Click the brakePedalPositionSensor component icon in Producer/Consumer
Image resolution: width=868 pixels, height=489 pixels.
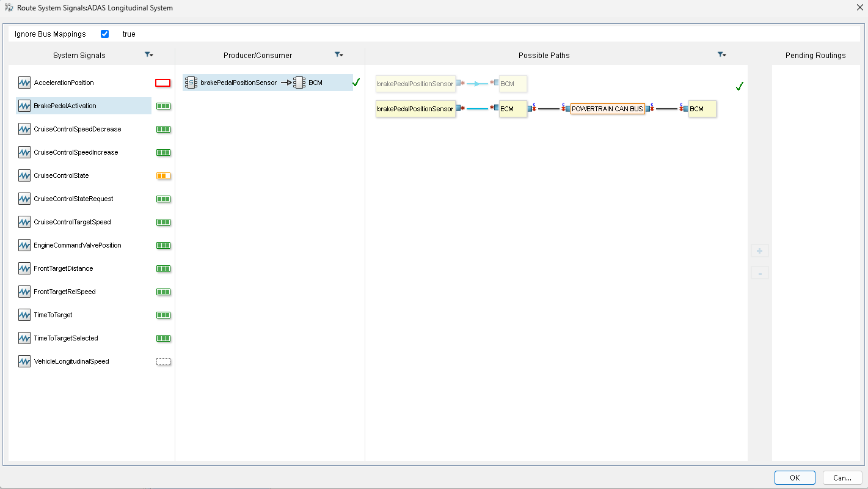(x=191, y=83)
